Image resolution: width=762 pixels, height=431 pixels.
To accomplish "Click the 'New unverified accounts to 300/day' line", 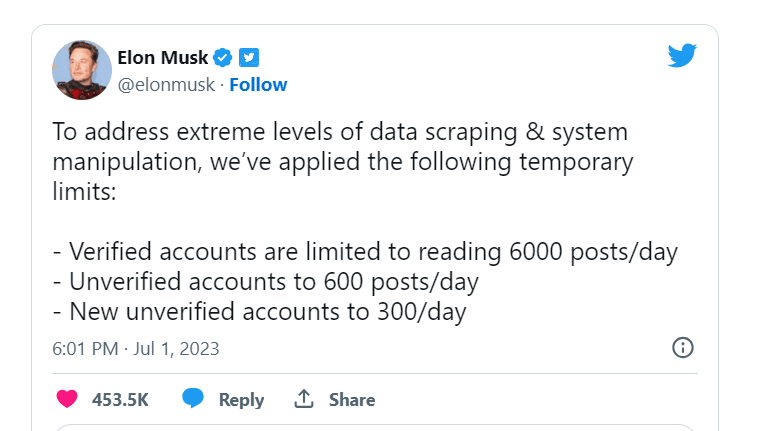I will click(x=259, y=312).
